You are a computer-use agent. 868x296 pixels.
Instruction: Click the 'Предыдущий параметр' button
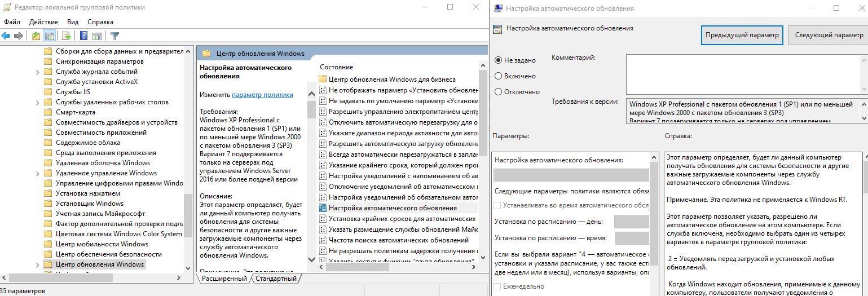point(742,35)
